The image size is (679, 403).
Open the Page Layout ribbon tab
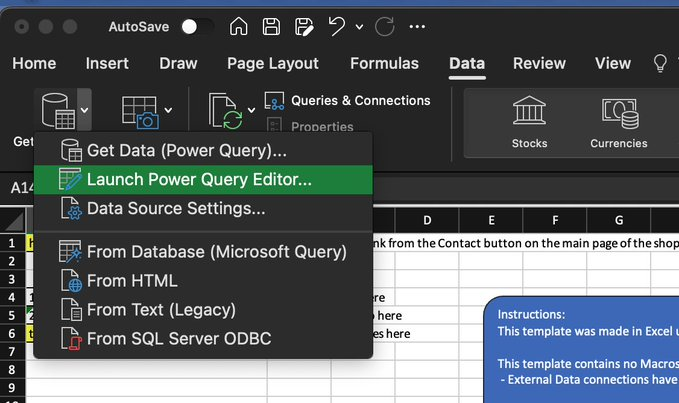pyautogui.click(x=273, y=64)
